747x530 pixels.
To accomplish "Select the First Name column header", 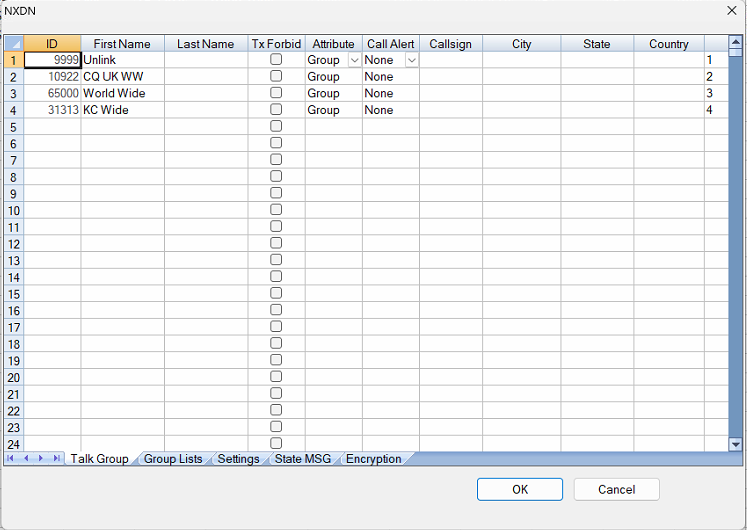I will [x=122, y=44].
